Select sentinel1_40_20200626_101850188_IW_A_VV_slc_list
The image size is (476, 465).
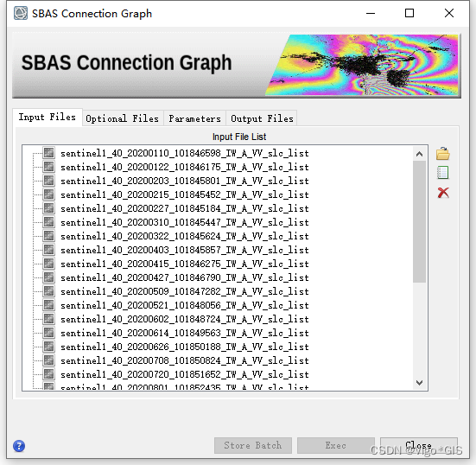coord(185,347)
